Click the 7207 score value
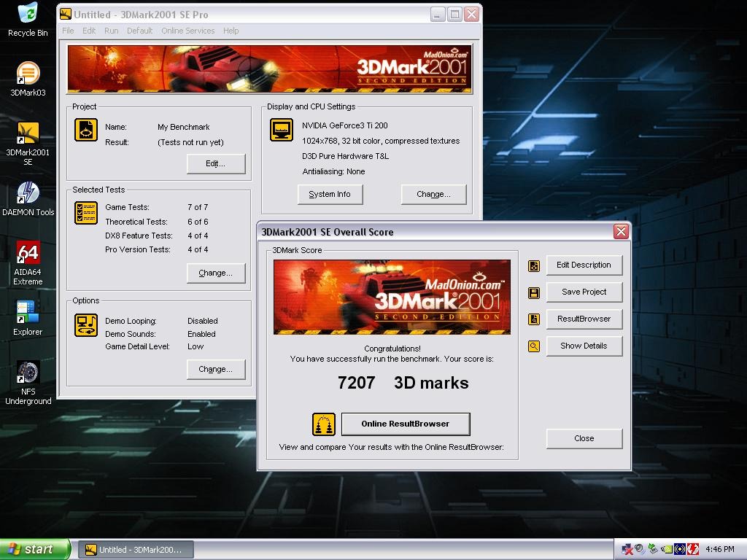 (356, 383)
